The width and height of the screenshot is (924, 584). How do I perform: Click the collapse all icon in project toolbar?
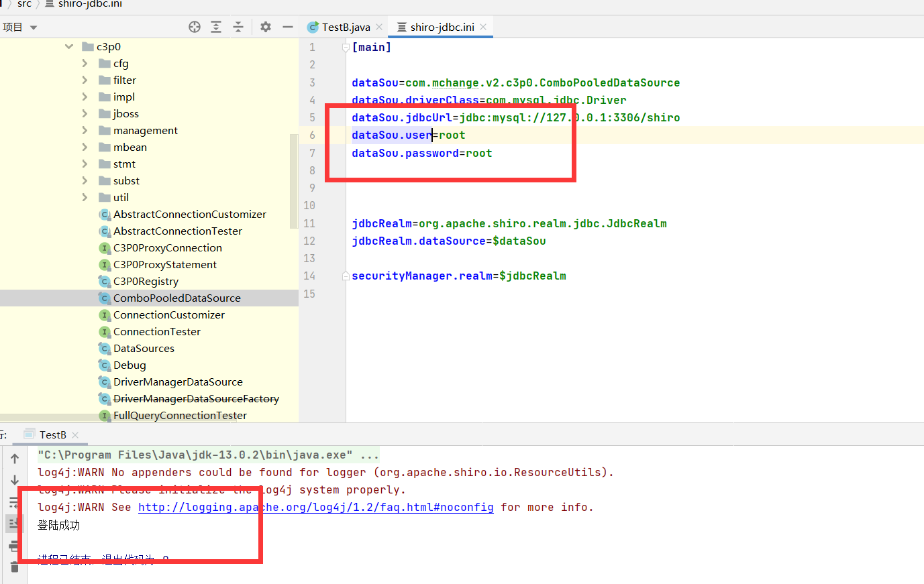[x=238, y=27]
